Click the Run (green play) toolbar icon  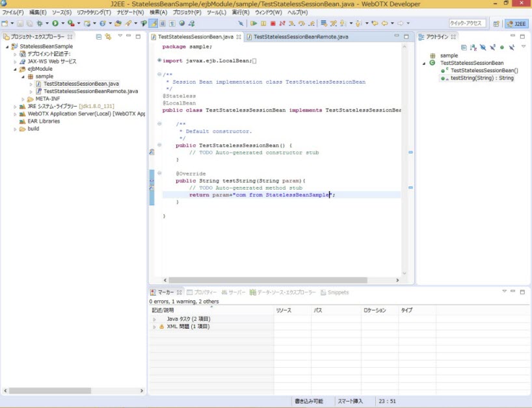(x=55, y=23)
